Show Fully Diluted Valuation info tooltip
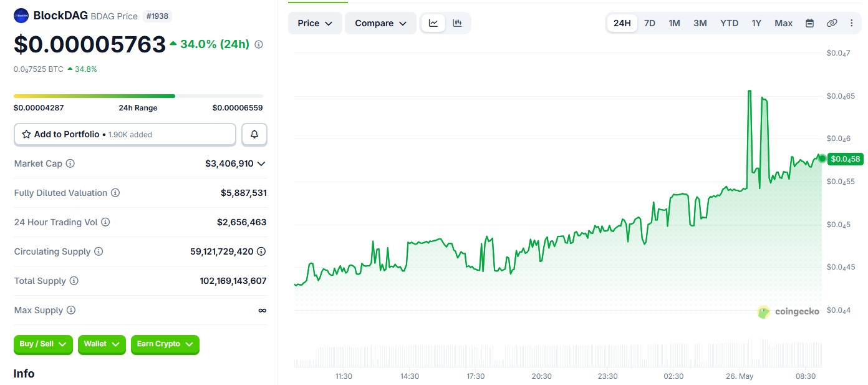868x385 pixels. tap(115, 193)
